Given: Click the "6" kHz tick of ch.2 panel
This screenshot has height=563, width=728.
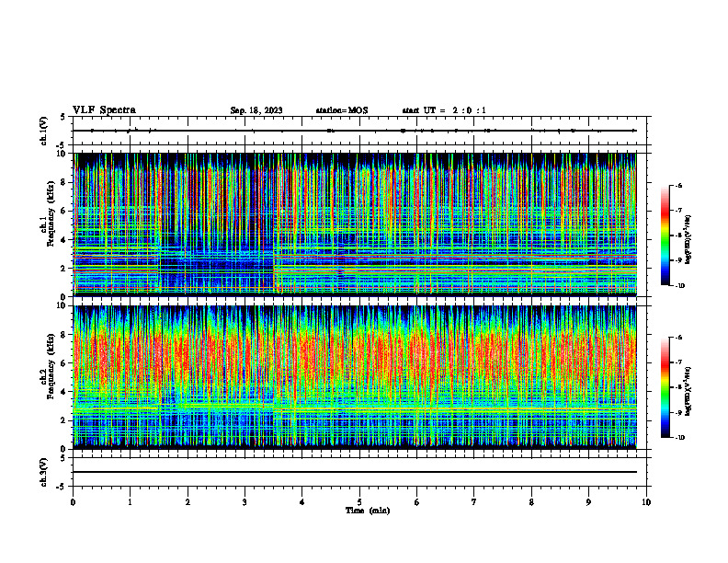Looking at the screenshot, I should (64, 363).
